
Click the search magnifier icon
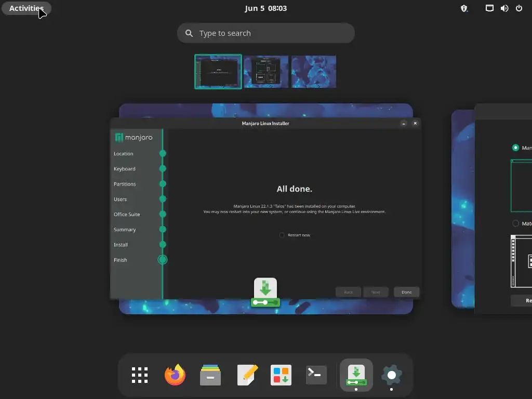[189, 33]
